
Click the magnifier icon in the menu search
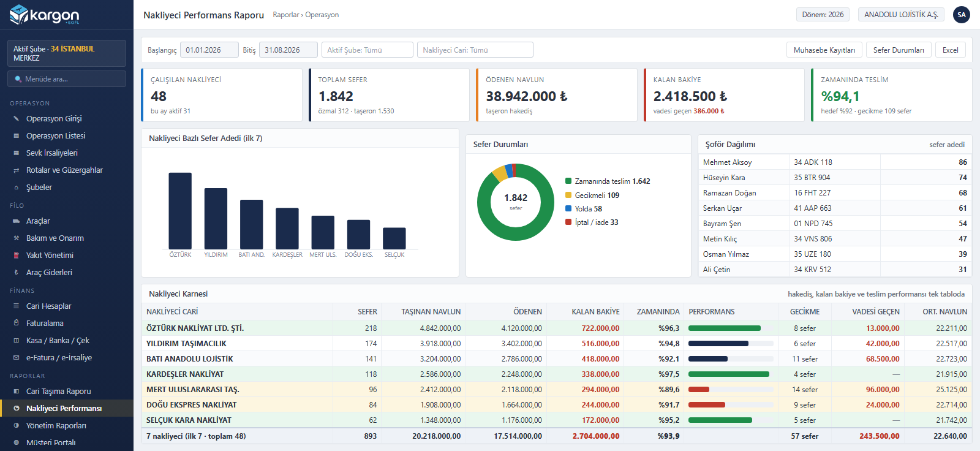pyautogui.click(x=18, y=79)
